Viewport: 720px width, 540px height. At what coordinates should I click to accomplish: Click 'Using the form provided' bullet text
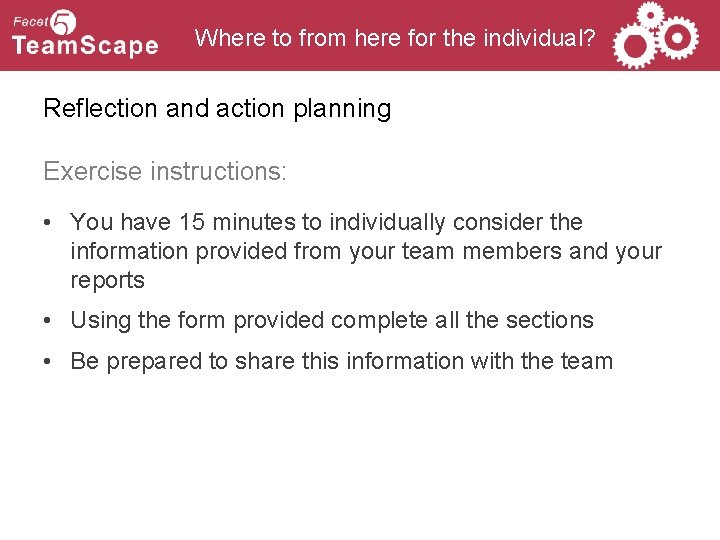tap(332, 321)
